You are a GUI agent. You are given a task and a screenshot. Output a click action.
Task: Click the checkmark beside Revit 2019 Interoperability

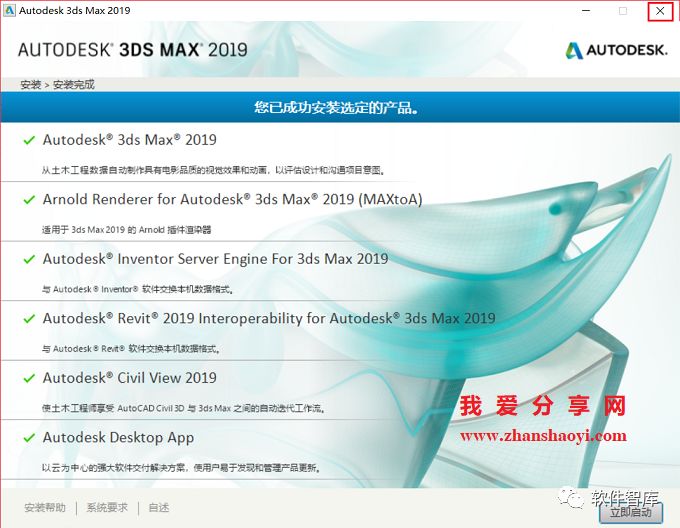[x=29, y=319]
